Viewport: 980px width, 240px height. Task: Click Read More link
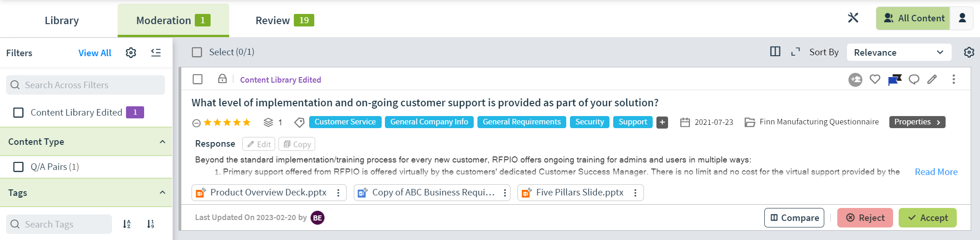(936, 172)
